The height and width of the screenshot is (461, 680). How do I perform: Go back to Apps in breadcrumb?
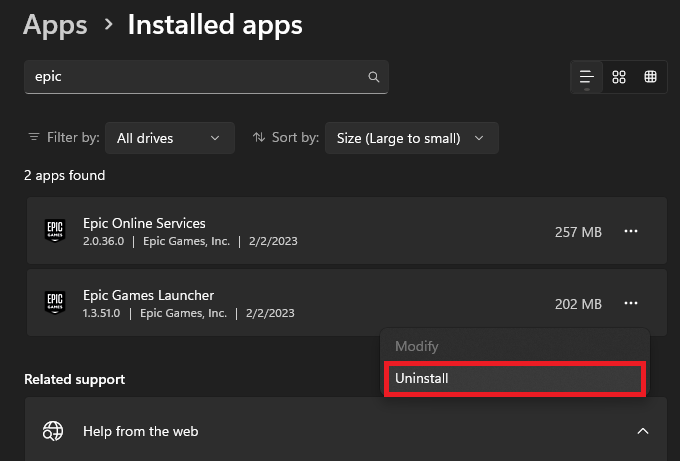pos(55,25)
